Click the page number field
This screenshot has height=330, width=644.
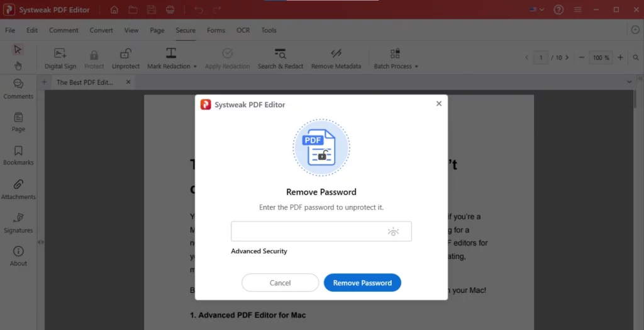541,57
